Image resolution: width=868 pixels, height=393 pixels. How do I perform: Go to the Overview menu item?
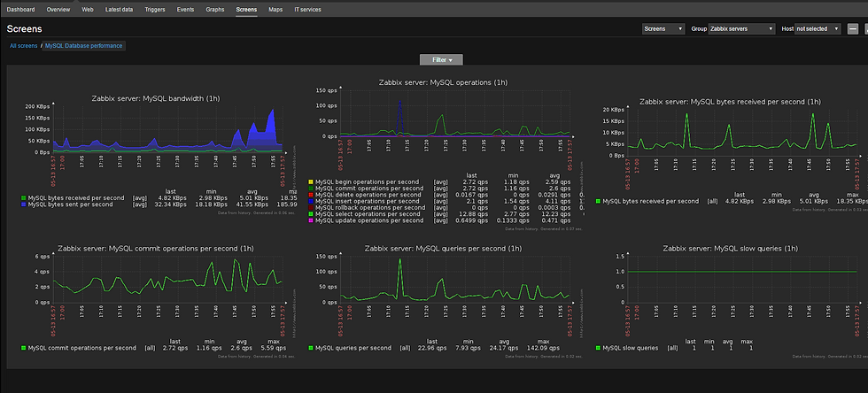pyautogui.click(x=58, y=10)
